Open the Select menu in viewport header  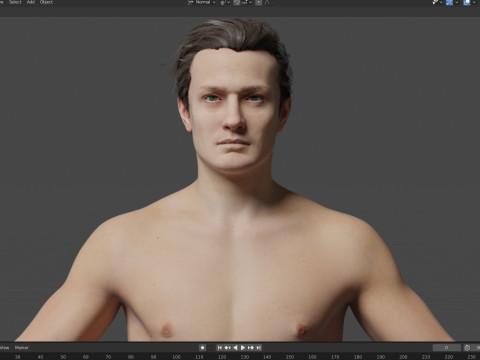tap(15, 2)
